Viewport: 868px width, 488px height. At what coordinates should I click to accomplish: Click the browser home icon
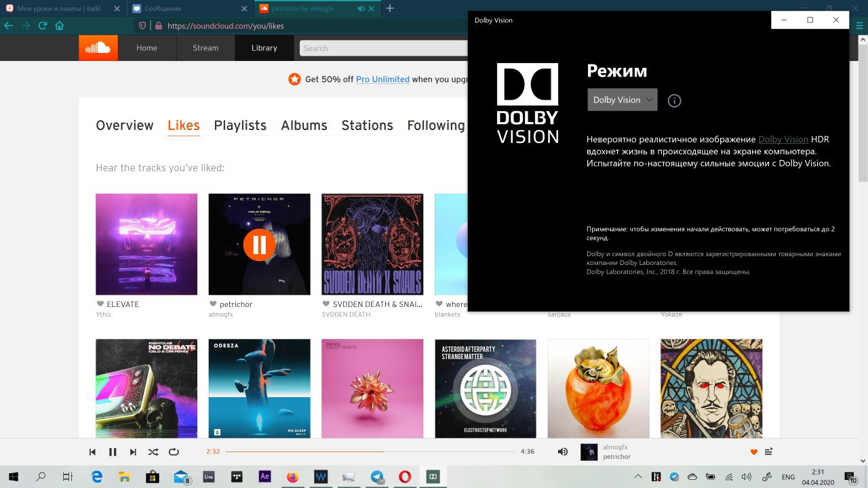point(60,26)
